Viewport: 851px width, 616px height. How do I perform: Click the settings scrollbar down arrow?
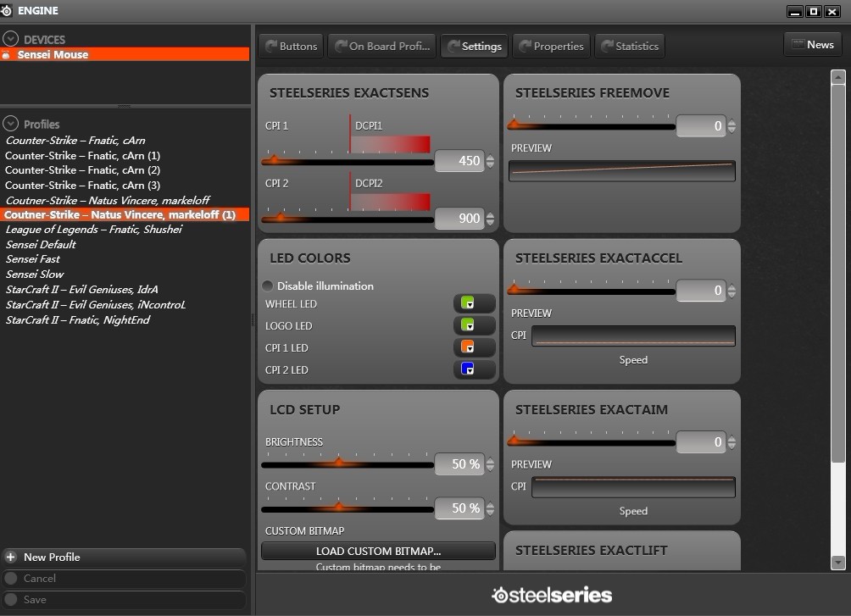(838, 563)
